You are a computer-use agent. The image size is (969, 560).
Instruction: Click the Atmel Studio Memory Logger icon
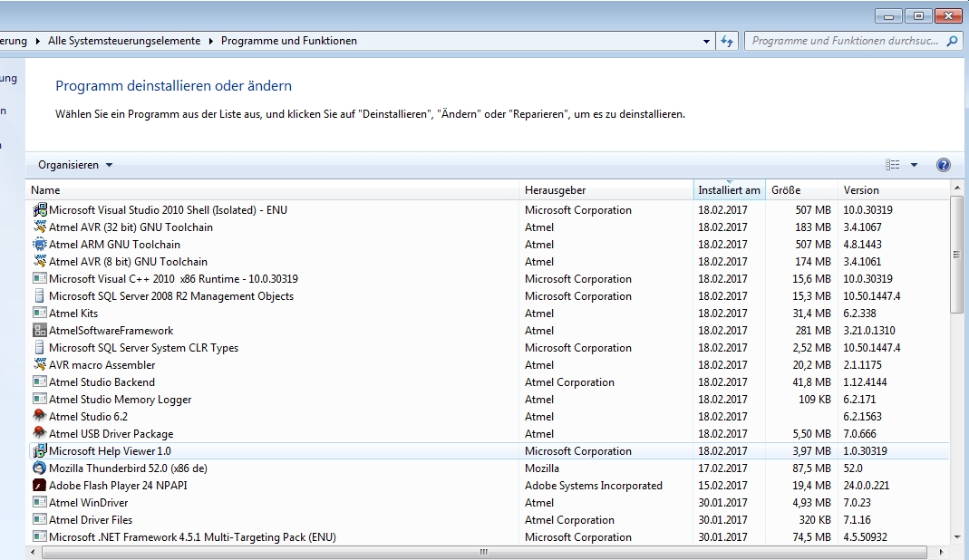point(40,400)
